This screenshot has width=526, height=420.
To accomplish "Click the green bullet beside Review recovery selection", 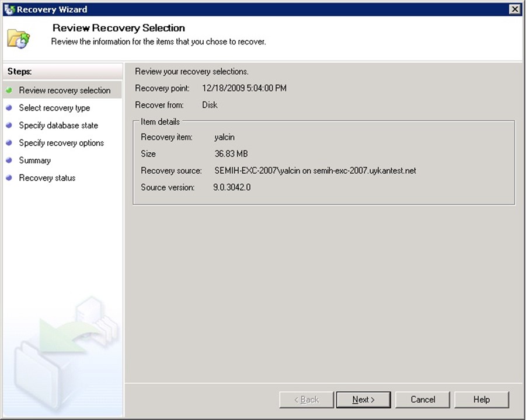I will point(9,90).
